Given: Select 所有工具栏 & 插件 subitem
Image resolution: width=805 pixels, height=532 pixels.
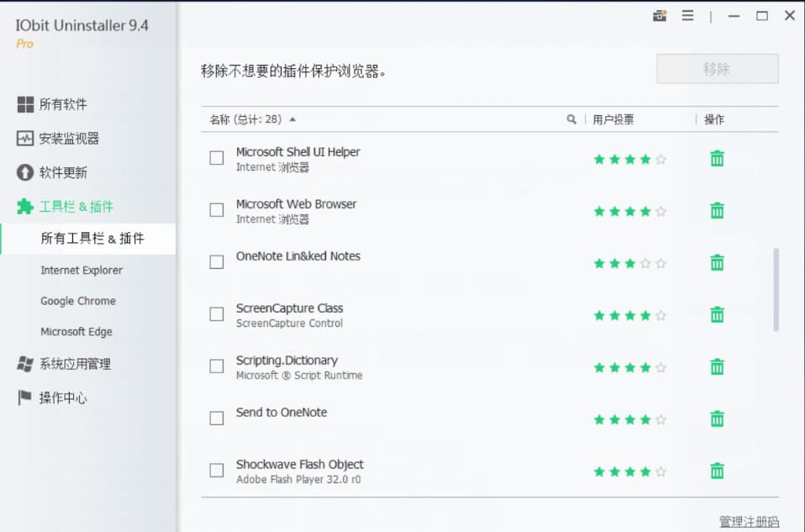Looking at the screenshot, I should 88,239.
